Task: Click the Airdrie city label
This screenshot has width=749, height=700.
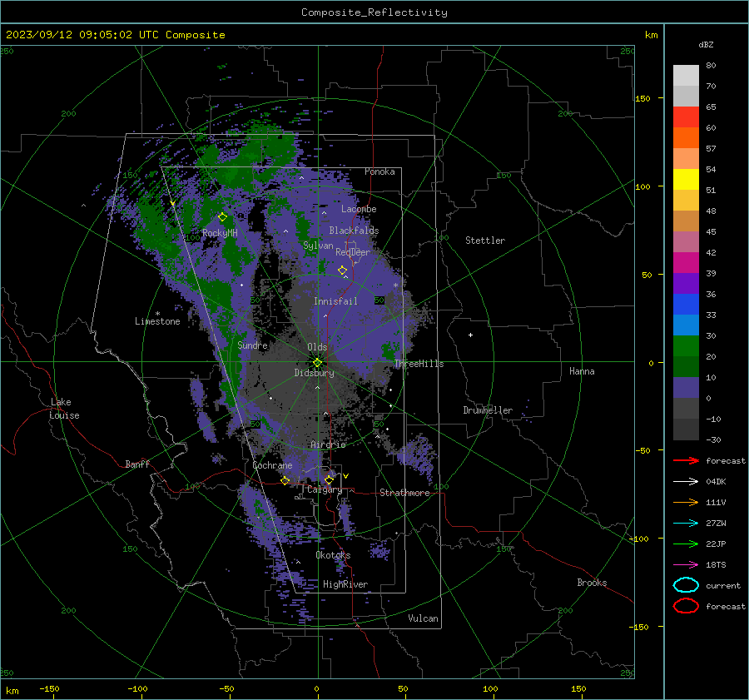Action: 328,444
